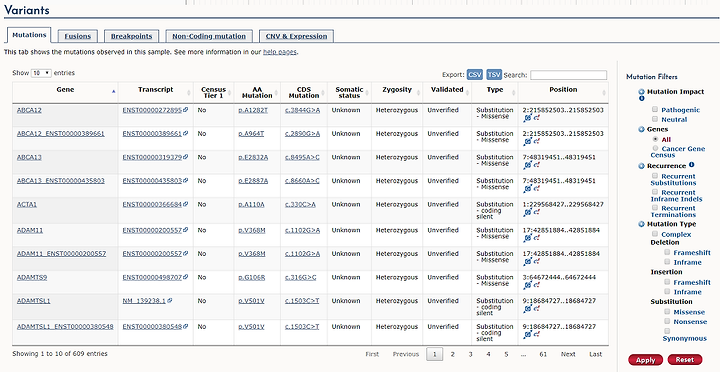720x372 pixels.
Task: Open genome browser icon for ACTA1 row
Action: point(528,213)
